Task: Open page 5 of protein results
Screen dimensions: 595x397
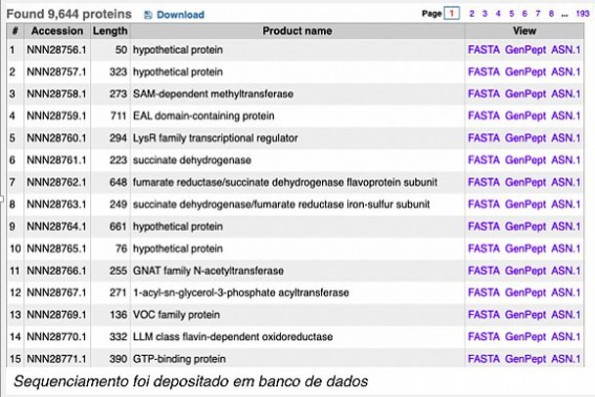Action: point(512,14)
